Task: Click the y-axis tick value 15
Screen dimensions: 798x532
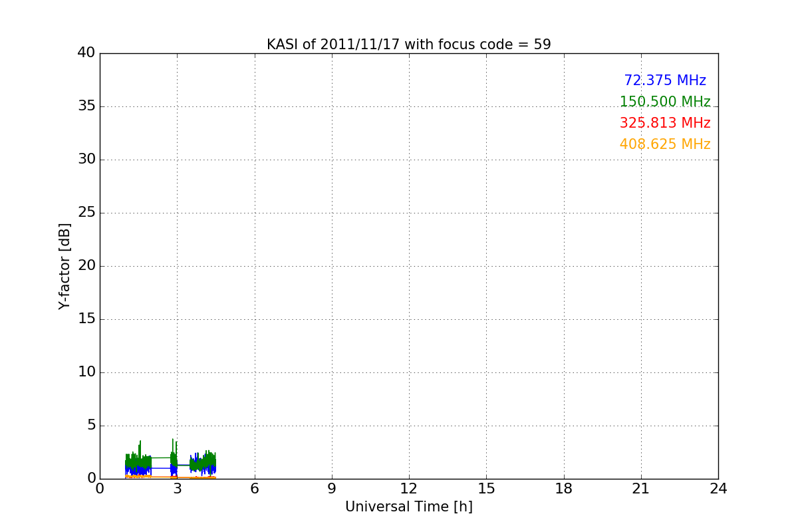Action: click(86, 319)
